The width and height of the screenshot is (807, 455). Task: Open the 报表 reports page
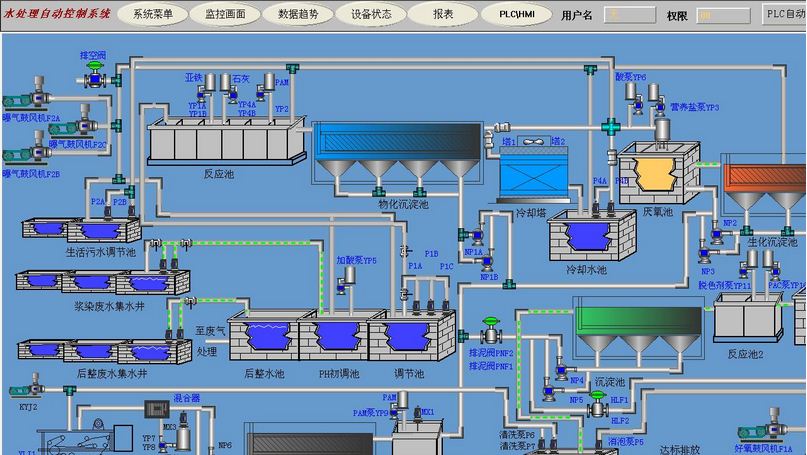pyautogui.click(x=443, y=14)
